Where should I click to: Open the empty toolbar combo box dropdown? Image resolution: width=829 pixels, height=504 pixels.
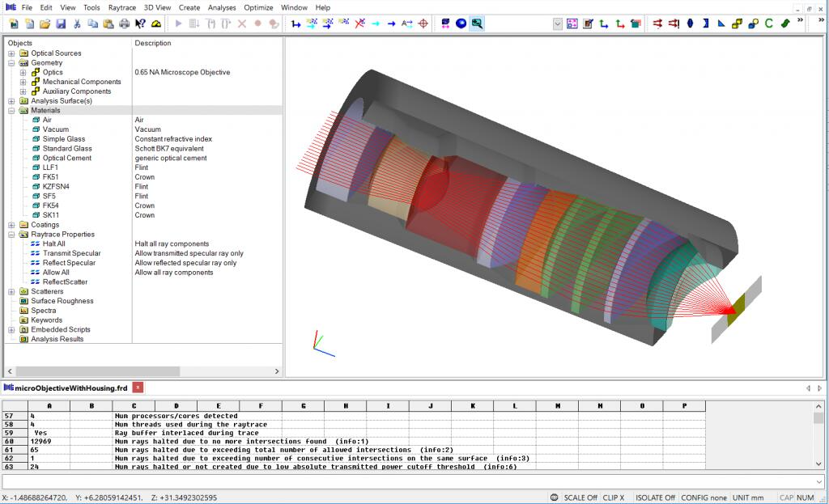(x=558, y=23)
